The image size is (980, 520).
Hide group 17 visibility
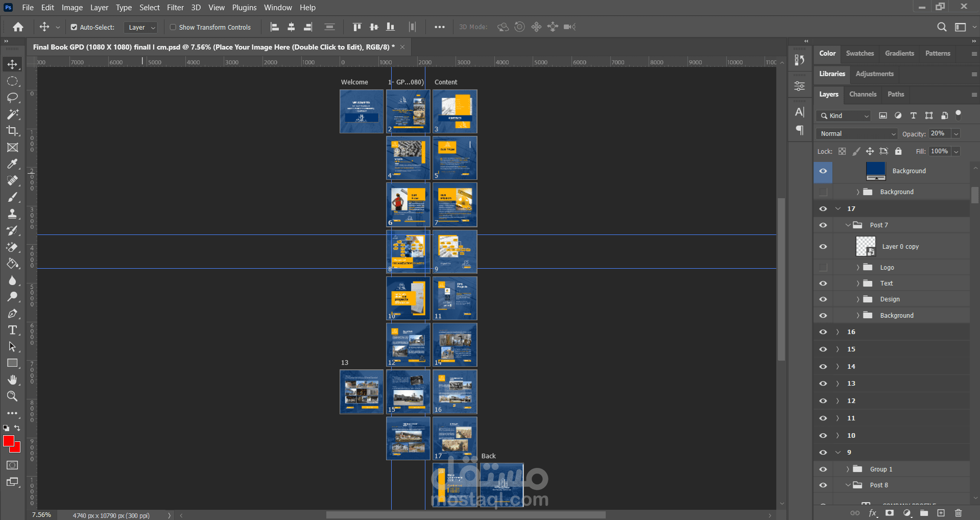[x=823, y=208]
